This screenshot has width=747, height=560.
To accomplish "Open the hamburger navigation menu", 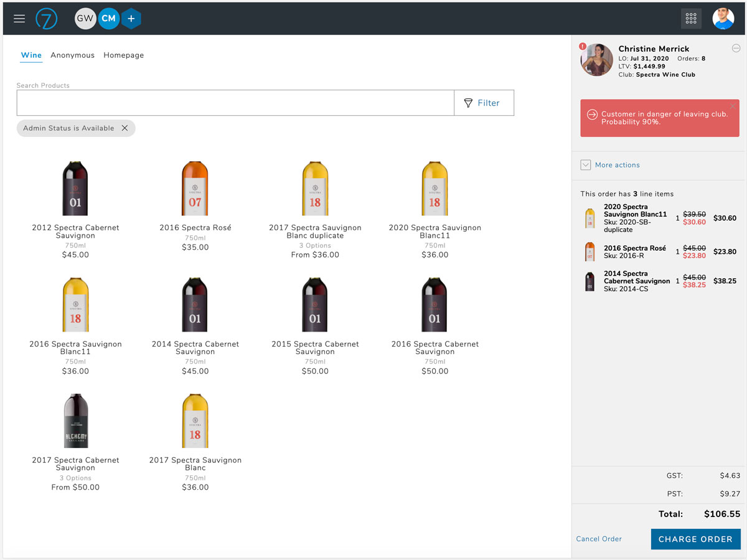I will tap(19, 19).
